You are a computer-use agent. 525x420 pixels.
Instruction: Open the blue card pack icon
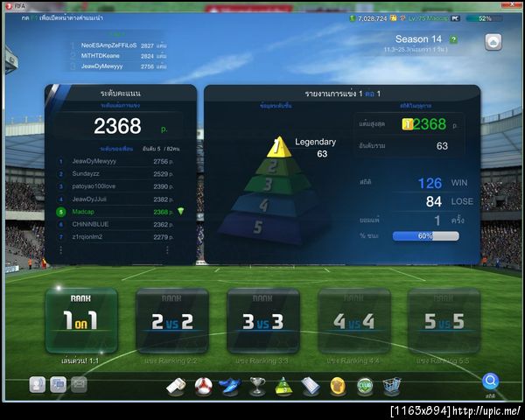point(311,386)
